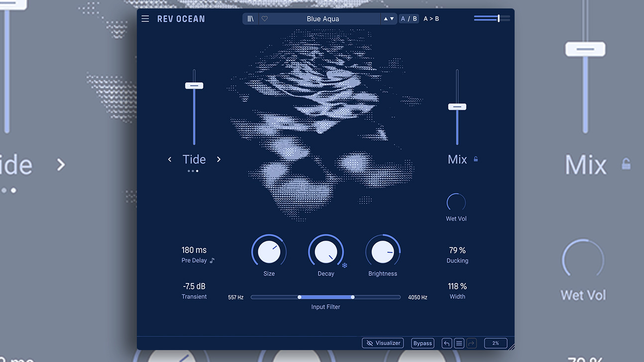Favorite the Blue Aqua preset
This screenshot has width=644, height=362.
click(265, 19)
